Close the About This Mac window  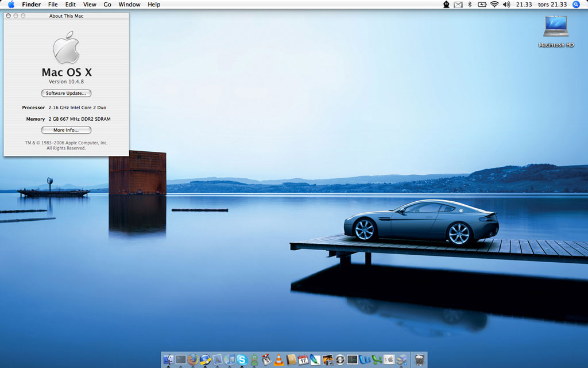8,16
